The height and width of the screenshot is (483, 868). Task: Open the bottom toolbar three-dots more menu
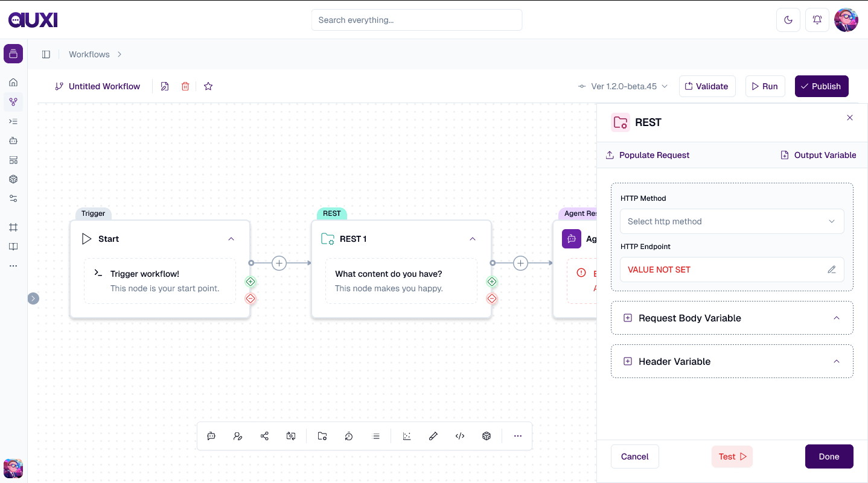[x=518, y=436]
